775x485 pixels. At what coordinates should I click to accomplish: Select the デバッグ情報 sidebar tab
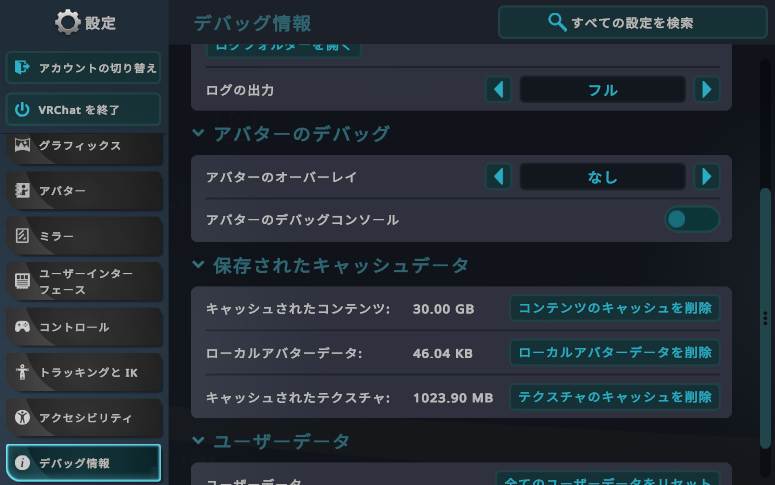tap(84, 463)
